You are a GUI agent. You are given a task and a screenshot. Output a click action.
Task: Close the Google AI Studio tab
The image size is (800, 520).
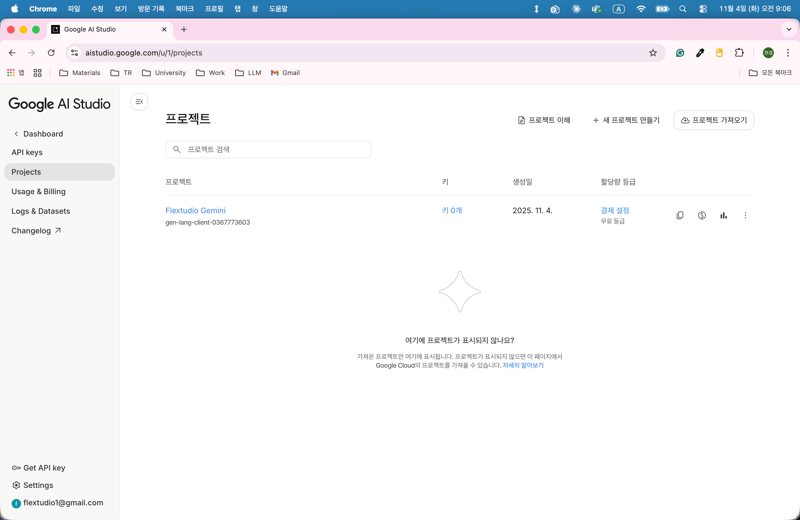pyautogui.click(x=164, y=30)
